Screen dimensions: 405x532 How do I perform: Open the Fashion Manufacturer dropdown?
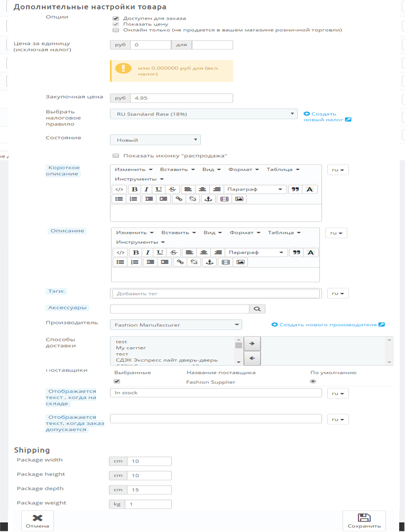click(x=176, y=324)
